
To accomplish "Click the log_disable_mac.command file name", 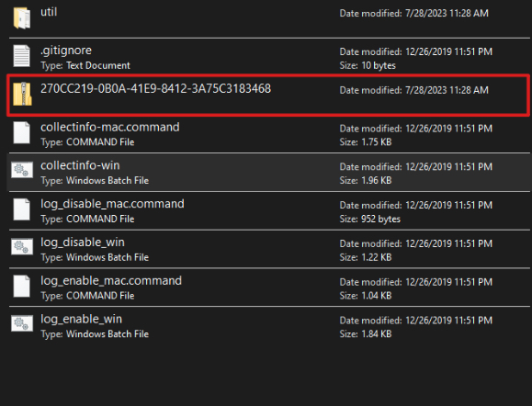I will (x=112, y=204).
